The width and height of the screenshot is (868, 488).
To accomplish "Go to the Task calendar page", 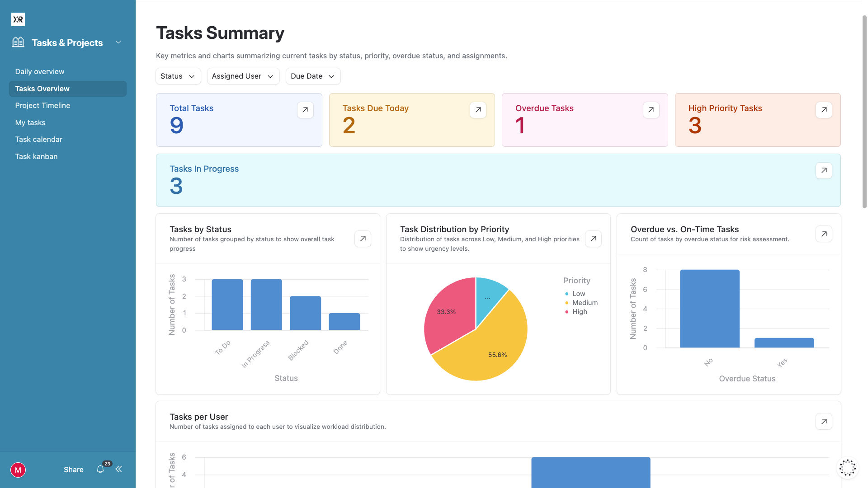I will pyautogui.click(x=38, y=139).
